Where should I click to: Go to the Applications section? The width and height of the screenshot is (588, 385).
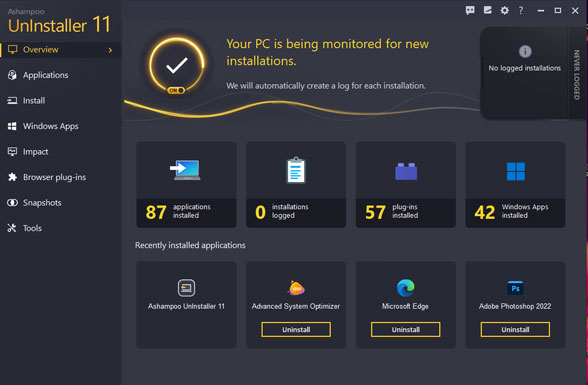60,75
